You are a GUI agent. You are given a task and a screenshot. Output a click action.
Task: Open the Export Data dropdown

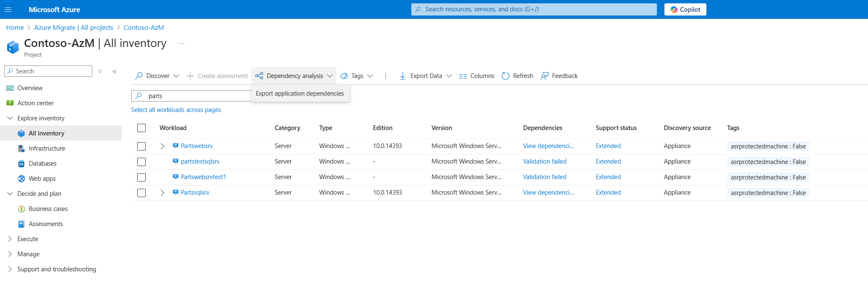click(426, 76)
